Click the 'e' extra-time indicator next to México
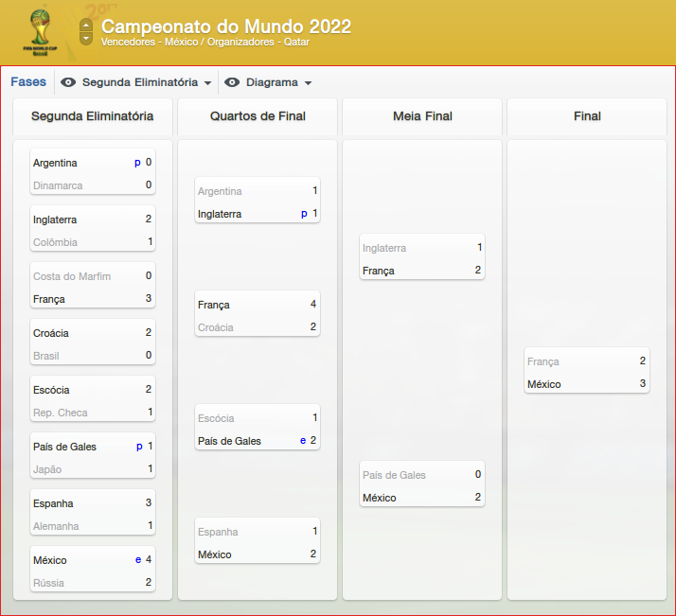676x616 pixels. (138, 560)
